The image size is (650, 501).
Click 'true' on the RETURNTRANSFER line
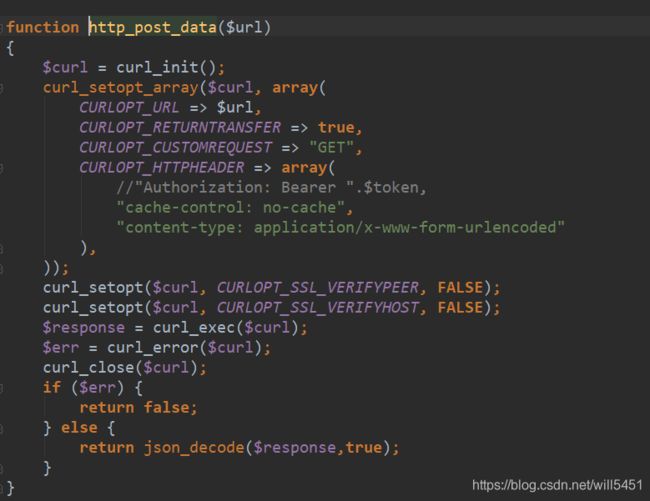(x=336, y=127)
